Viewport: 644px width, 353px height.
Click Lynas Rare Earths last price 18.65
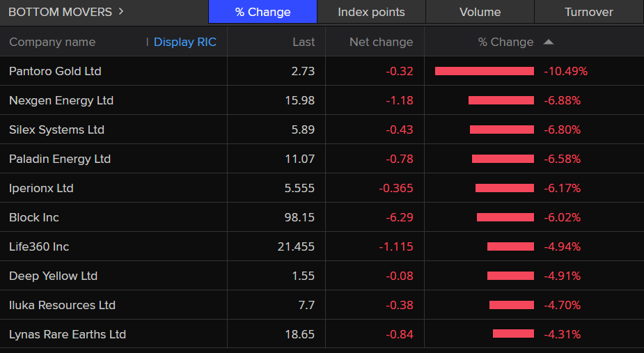click(x=300, y=334)
